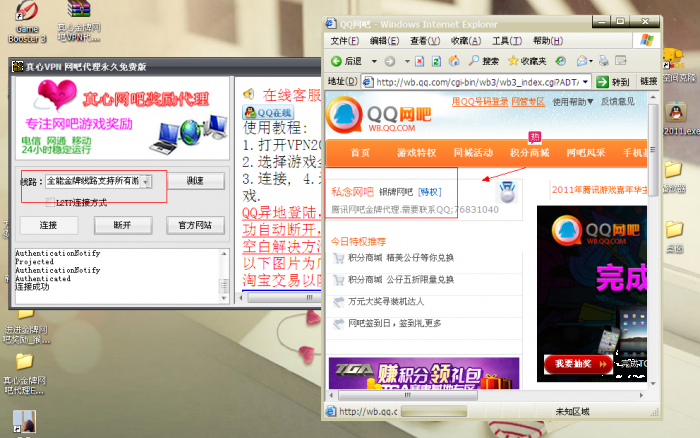Toggle the L2TP连接方式 checkbox

pos(50,202)
